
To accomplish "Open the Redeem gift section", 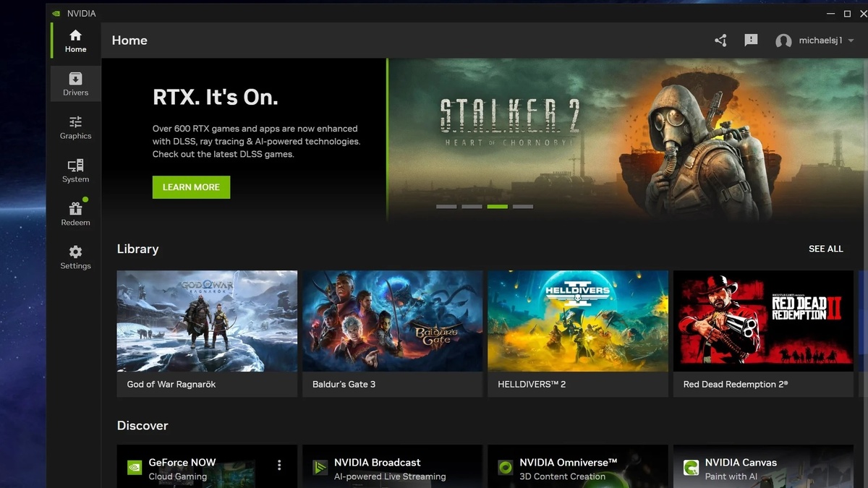I will tap(75, 214).
